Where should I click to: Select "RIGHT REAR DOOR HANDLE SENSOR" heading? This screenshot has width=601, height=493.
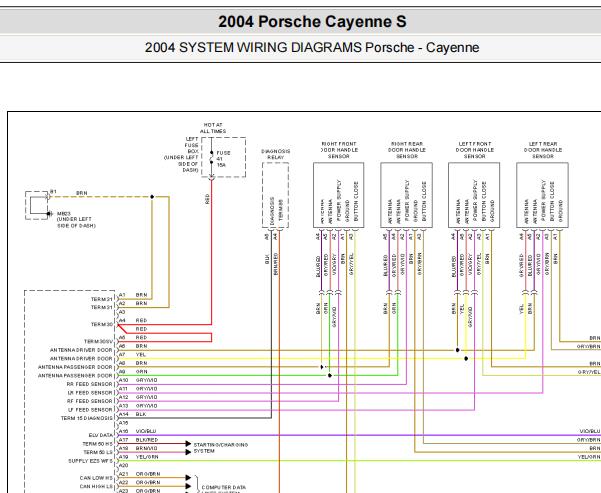(x=407, y=150)
